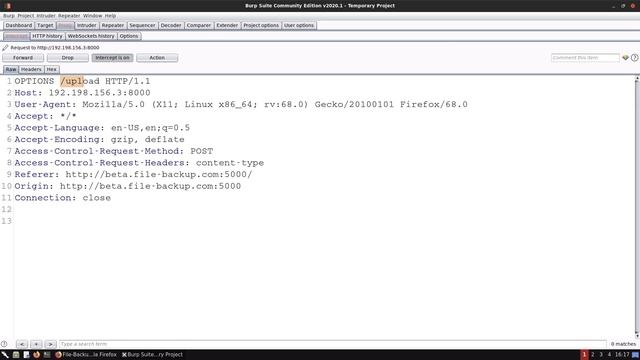Open the Project options tab

point(261,25)
